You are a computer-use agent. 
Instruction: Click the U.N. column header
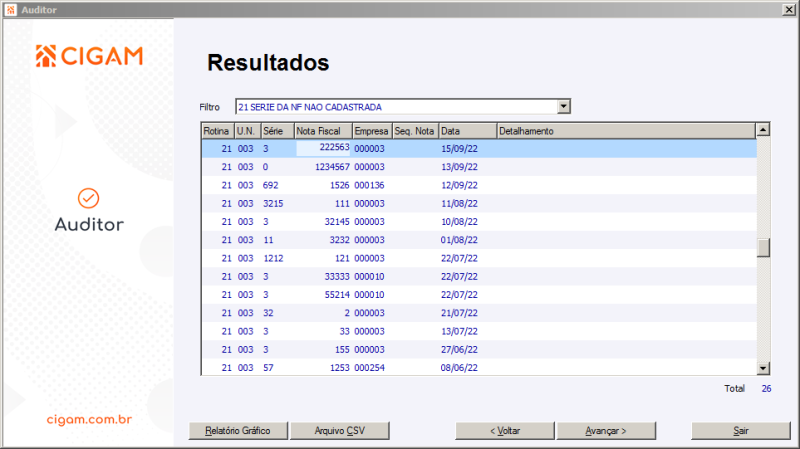pos(247,131)
